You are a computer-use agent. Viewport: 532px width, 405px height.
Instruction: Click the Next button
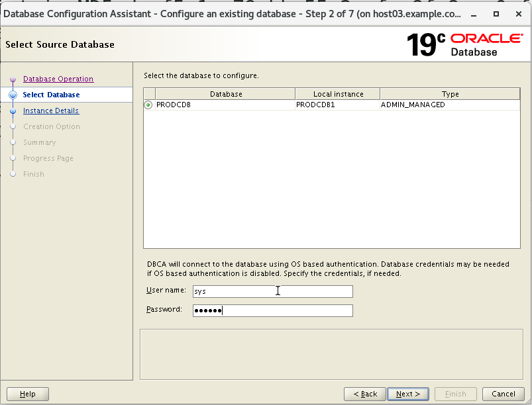(408, 394)
